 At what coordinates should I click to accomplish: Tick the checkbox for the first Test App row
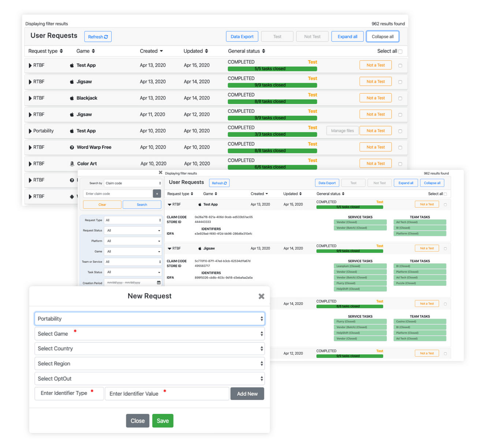pos(400,66)
